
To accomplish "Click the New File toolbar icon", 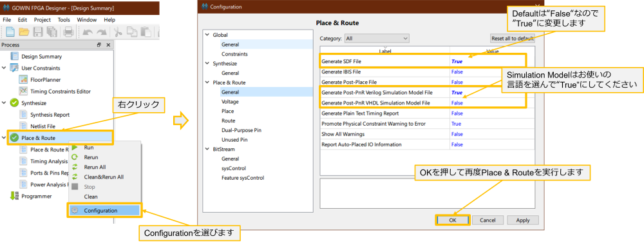I will click(x=10, y=31).
